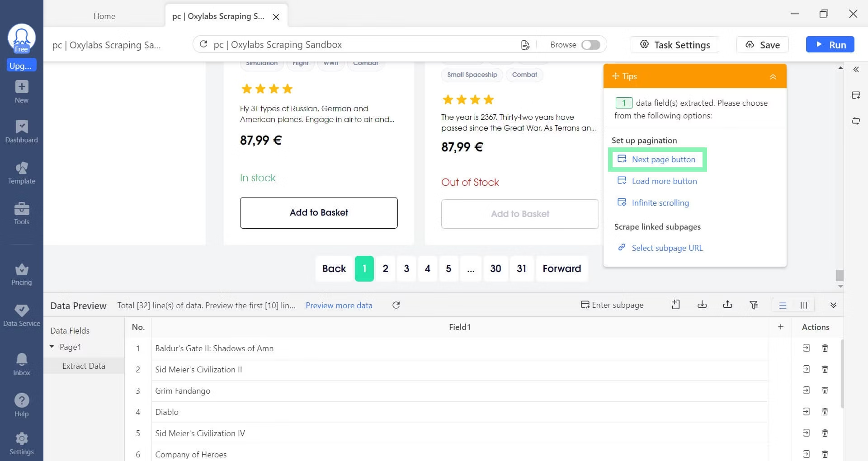Collapse the Data Preview panel chevron
The width and height of the screenshot is (868, 461).
tap(833, 305)
